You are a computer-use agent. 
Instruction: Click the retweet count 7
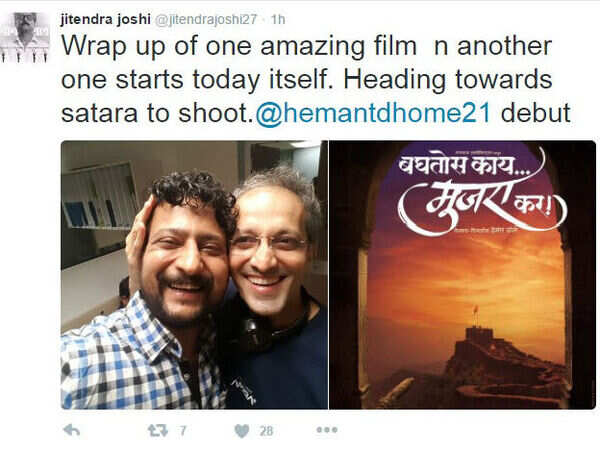(183, 431)
